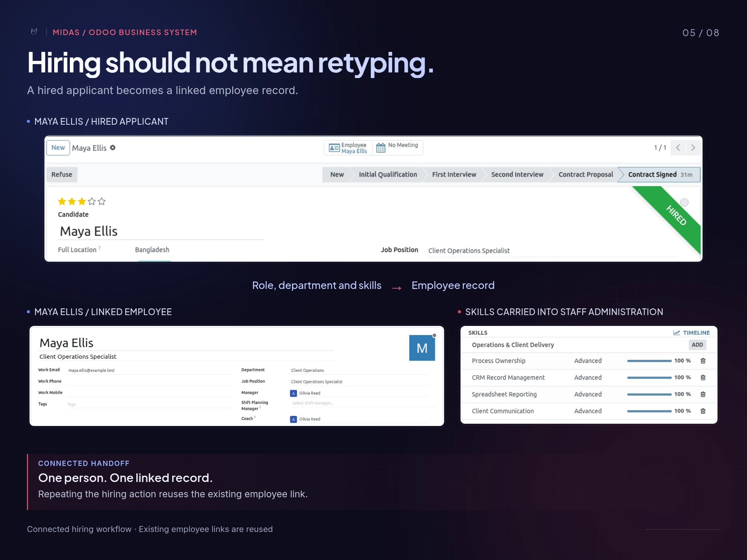Image resolution: width=747 pixels, height=560 pixels.
Task: Select the Contract Signed stage
Action: [x=660, y=175]
